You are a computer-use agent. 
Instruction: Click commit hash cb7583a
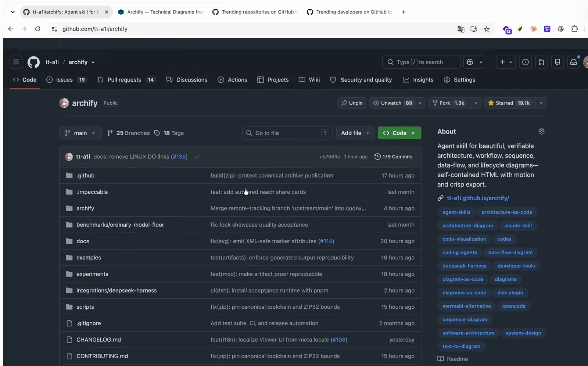coord(330,157)
